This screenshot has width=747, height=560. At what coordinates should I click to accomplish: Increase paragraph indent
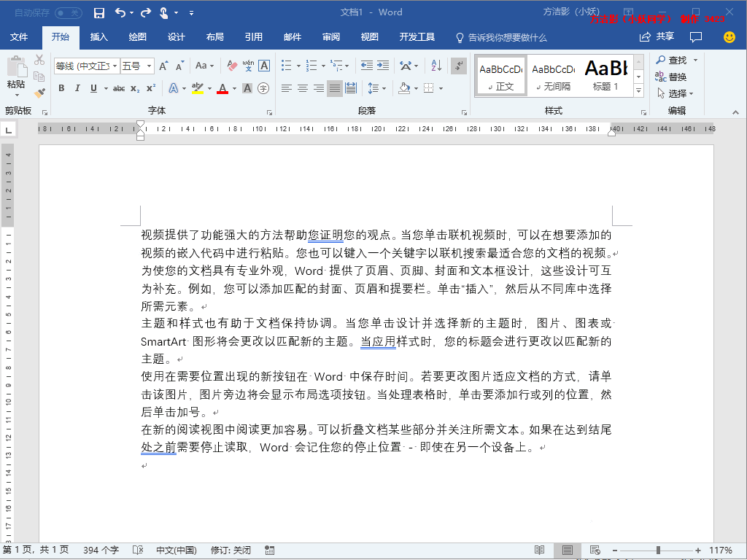[x=383, y=66]
